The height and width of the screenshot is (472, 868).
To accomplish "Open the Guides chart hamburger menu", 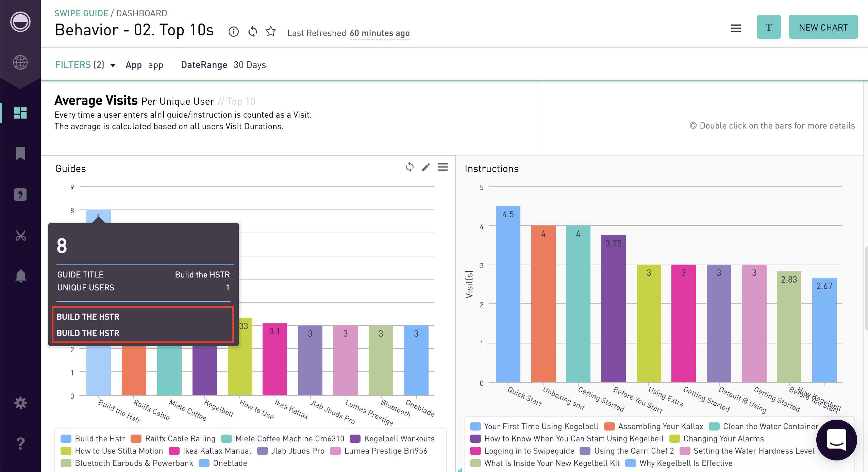I will pyautogui.click(x=443, y=167).
